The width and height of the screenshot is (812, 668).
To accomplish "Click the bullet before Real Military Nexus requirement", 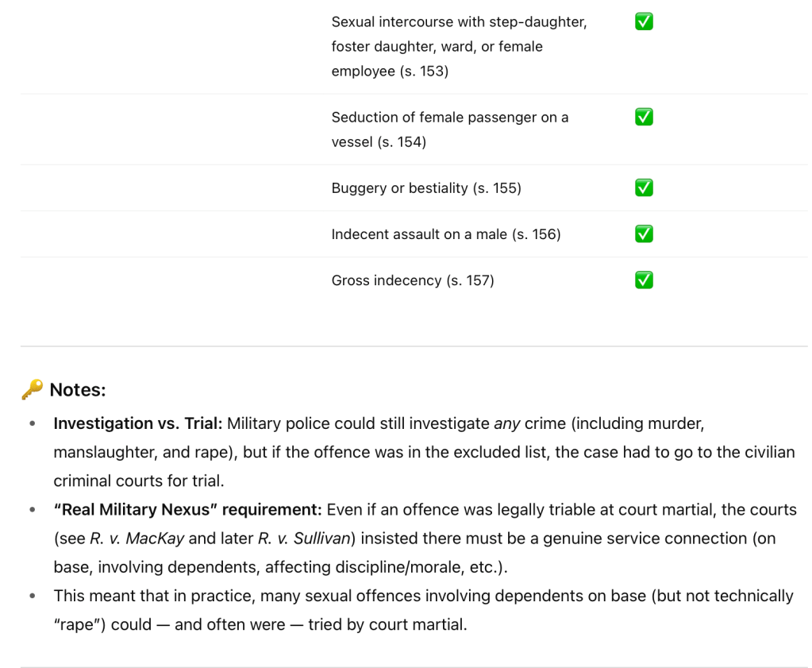I will 32,510.
